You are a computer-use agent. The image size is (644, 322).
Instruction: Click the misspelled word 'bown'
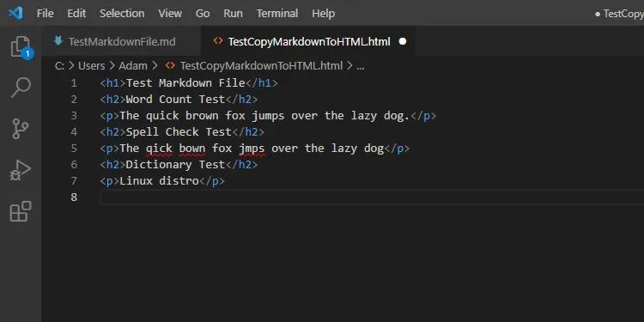pos(191,149)
